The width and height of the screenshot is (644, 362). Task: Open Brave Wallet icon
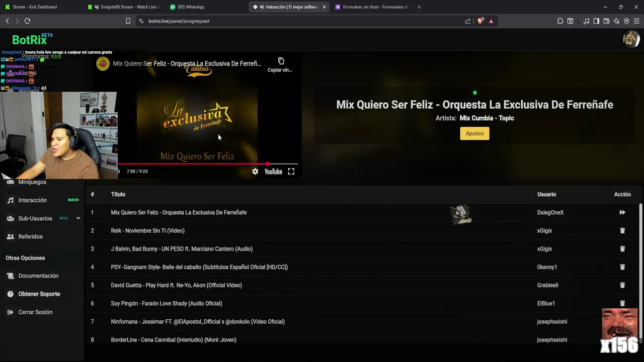click(x=606, y=21)
